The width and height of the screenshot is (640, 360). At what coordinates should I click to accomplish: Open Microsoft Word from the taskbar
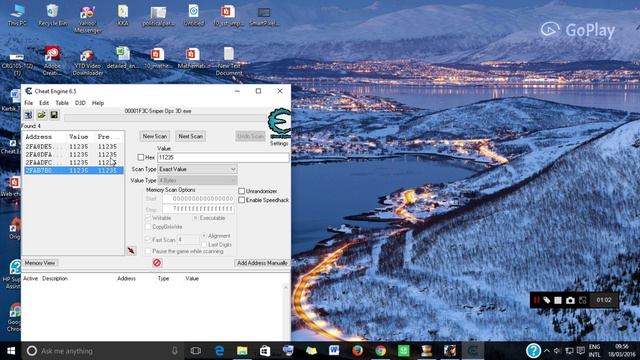coord(334,351)
